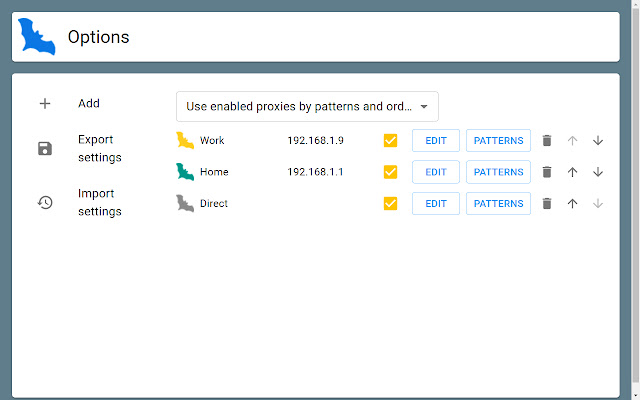Click the plus icon to add proxy
The height and width of the screenshot is (400, 640).
[x=45, y=104]
